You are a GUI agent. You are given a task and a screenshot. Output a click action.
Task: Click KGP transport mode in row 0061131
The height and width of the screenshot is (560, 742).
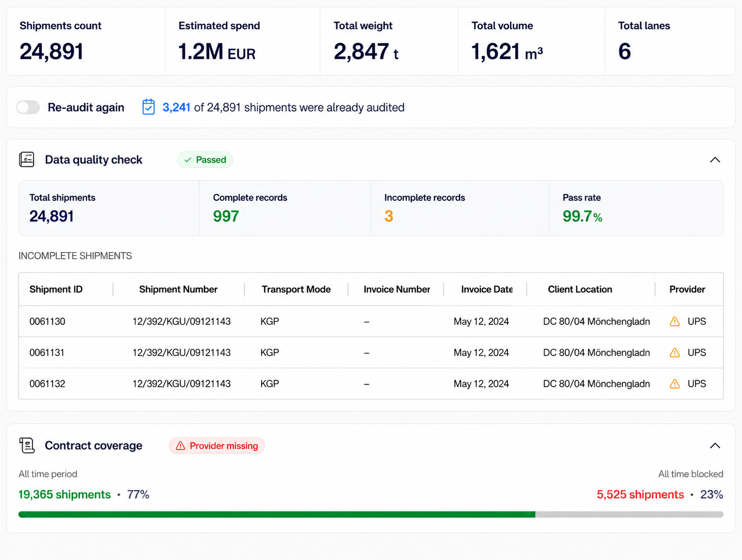[x=270, y=353]
